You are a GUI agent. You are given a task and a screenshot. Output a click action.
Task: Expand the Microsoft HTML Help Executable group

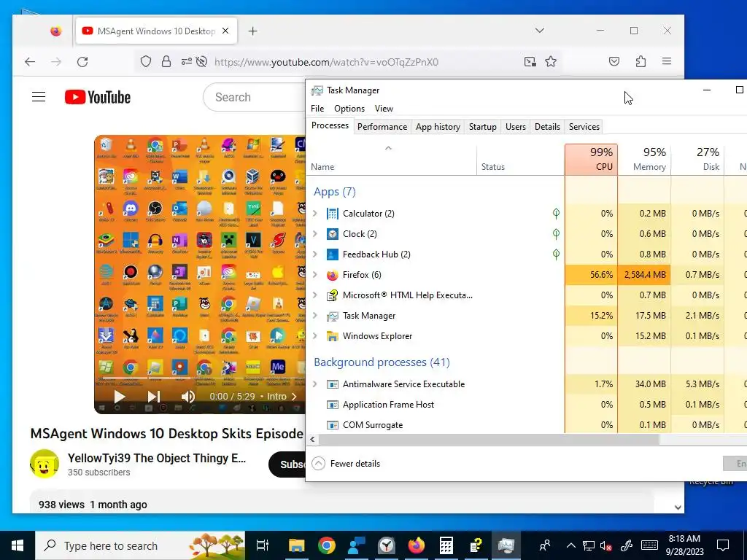315,295
